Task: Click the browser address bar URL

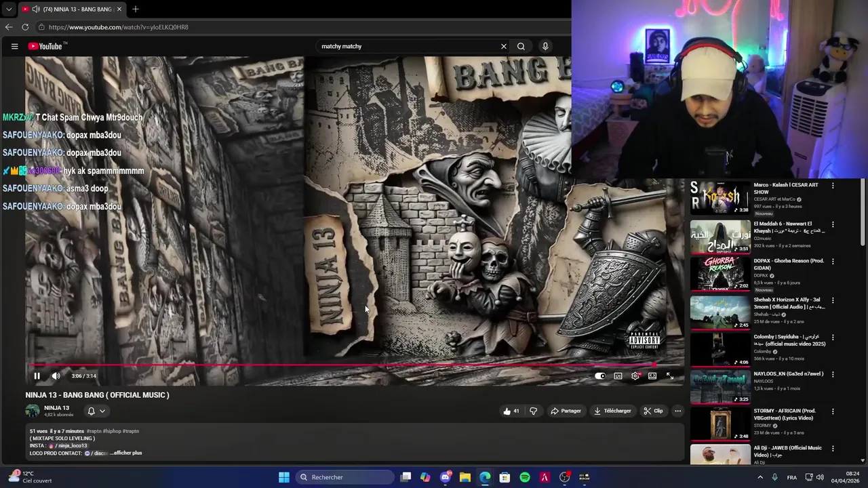Action: (119, 27)
